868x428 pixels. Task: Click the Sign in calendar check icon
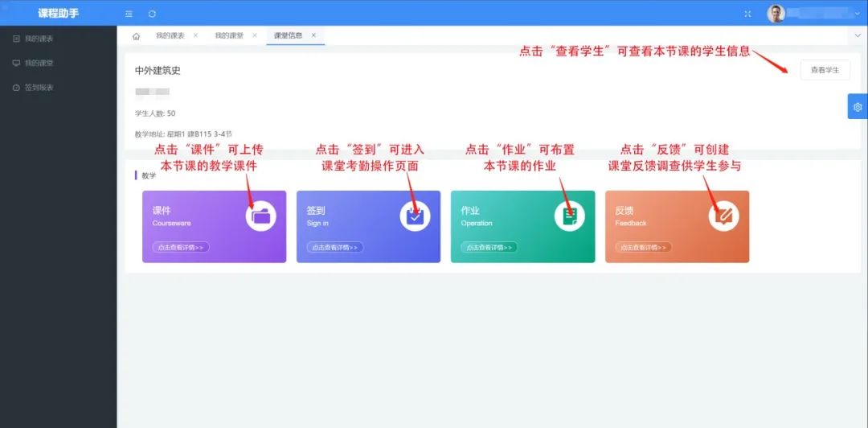pyautogui.click(x=415, y=216)
